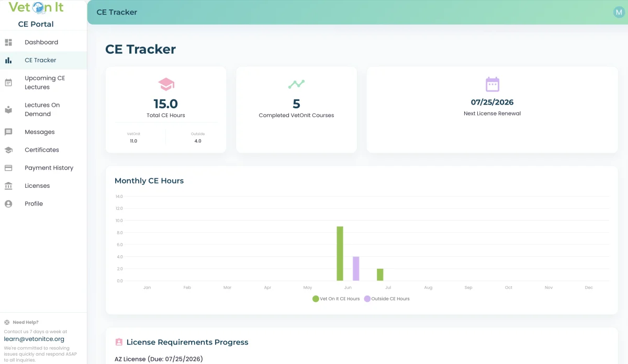Click the June green Vet On It bar
Screen dimensions: 628x364
pos(340,254)
